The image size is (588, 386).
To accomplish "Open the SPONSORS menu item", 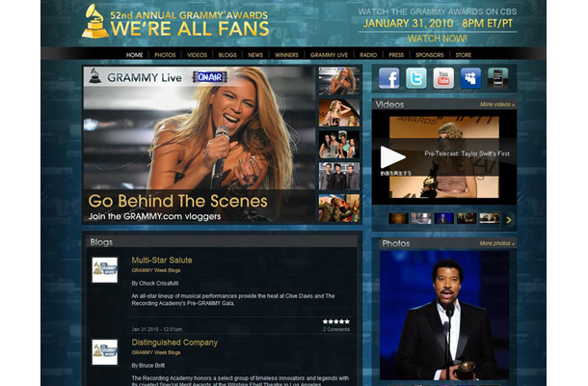I will pos(429,55).
